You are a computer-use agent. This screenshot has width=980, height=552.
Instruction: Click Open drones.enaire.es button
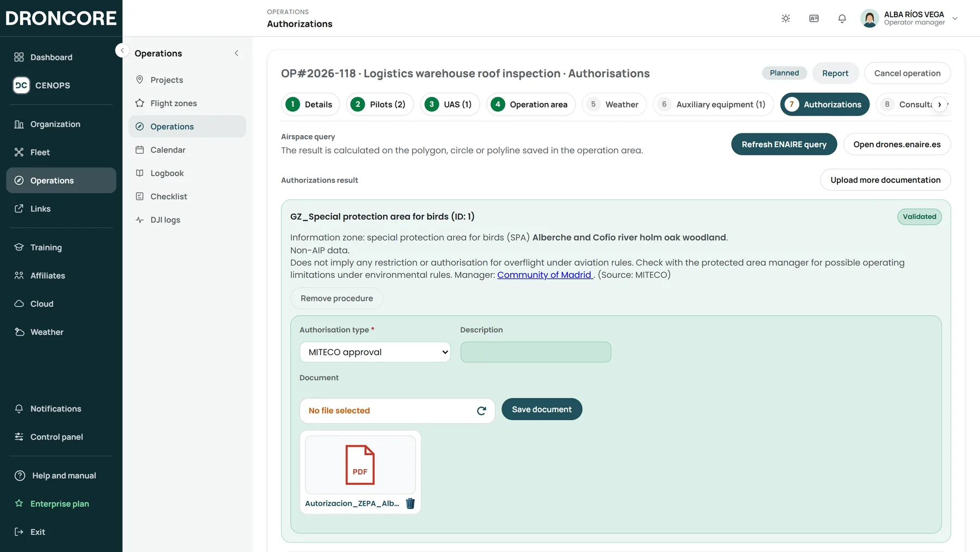[x=897, y=144]
